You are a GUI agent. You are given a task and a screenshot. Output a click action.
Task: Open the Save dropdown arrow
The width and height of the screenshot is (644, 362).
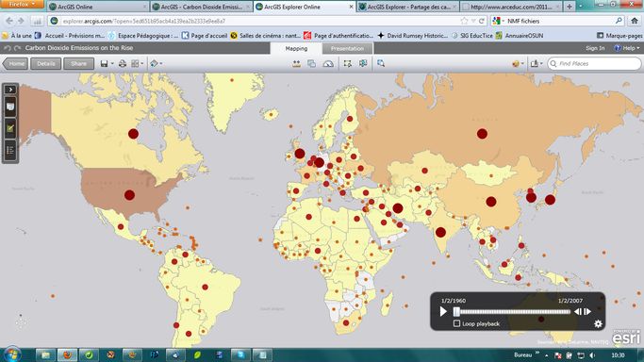tap(112, 63)
